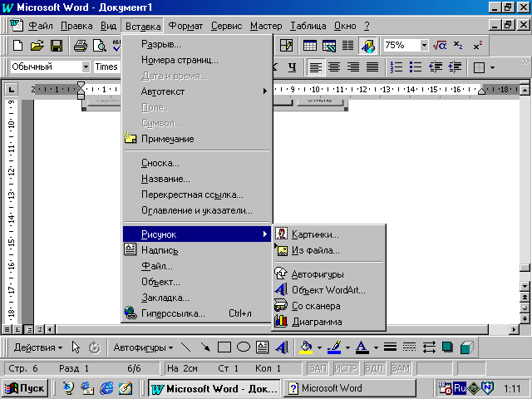Image resolution: width=532 pixels, height=399 pixels.
Task: Open the Columns toolbar icon
Action: tap(347, 46)
